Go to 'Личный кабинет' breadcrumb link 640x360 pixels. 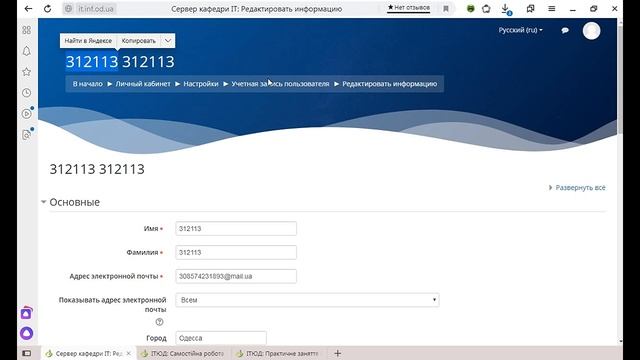(x=143, y=84)
